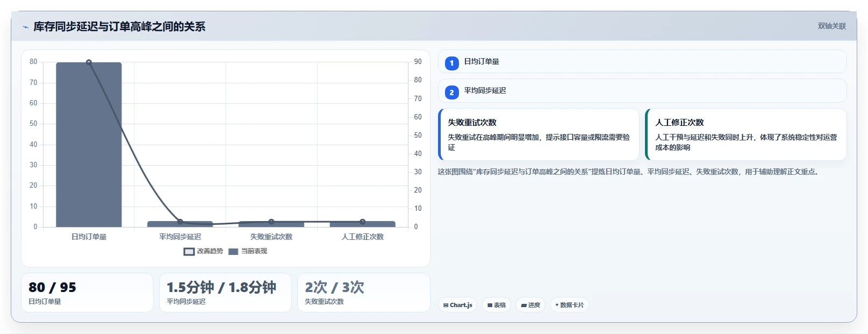Click the 80 / 95 日均订单量 stat card

click(87, 293)
